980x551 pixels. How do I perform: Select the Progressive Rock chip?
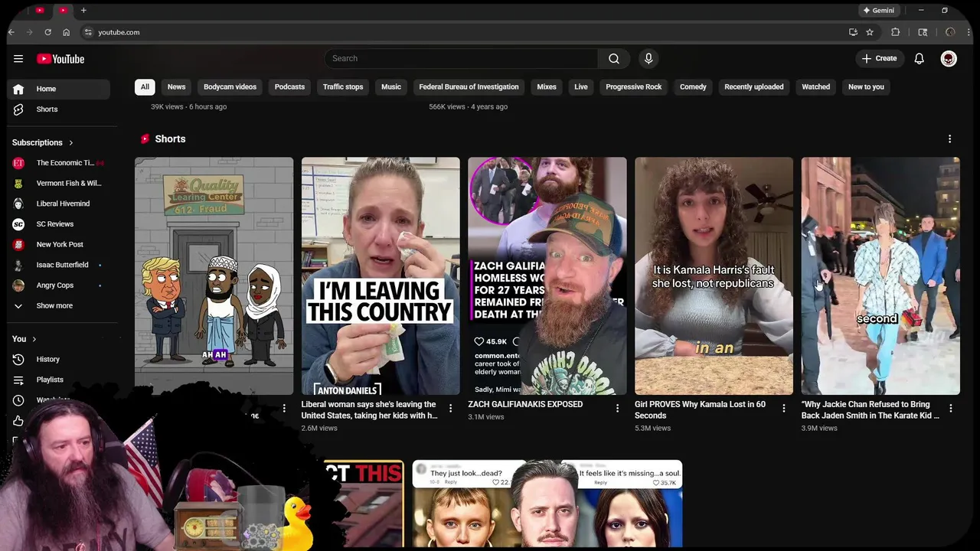coord(634,87)
